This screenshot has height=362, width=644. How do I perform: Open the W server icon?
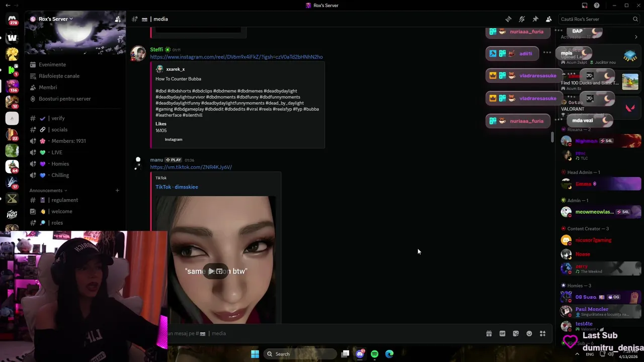click(12, 38)
